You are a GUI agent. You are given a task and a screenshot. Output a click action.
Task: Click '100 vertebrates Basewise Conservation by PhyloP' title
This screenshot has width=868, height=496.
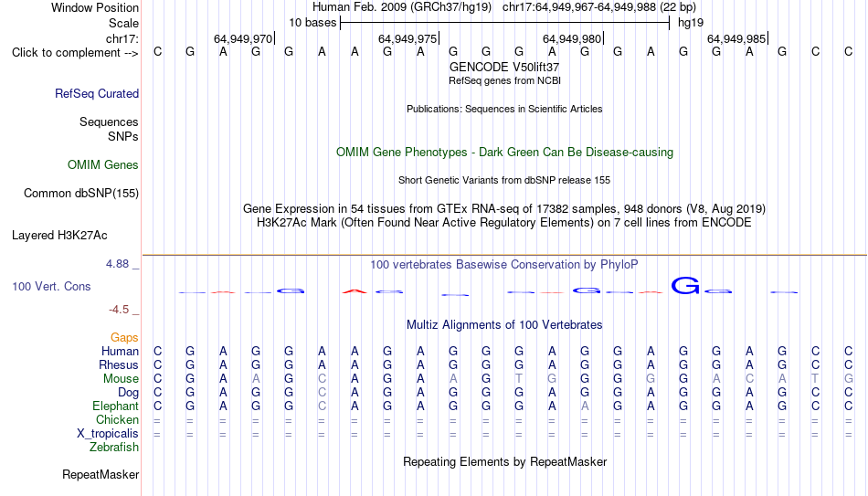pos(504,265)
